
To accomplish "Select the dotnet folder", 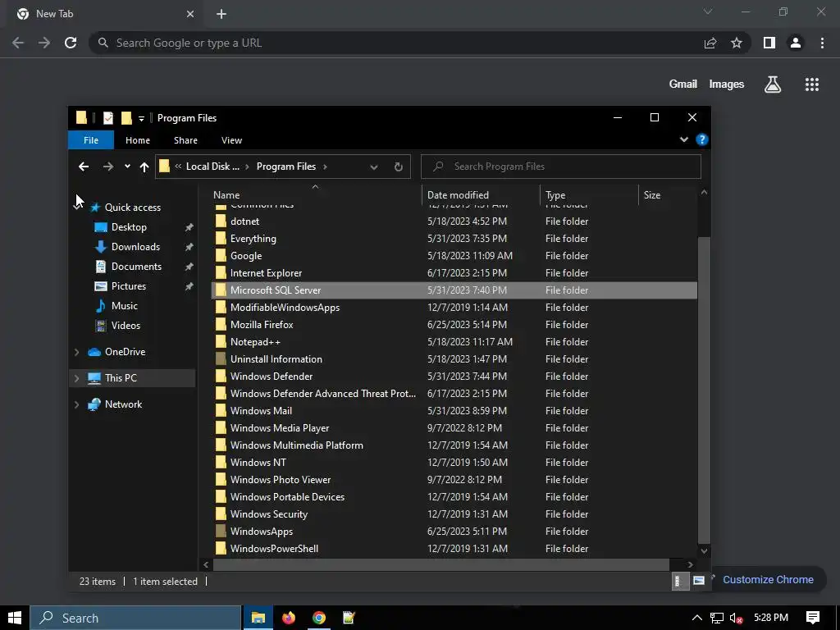I will 454,221.
